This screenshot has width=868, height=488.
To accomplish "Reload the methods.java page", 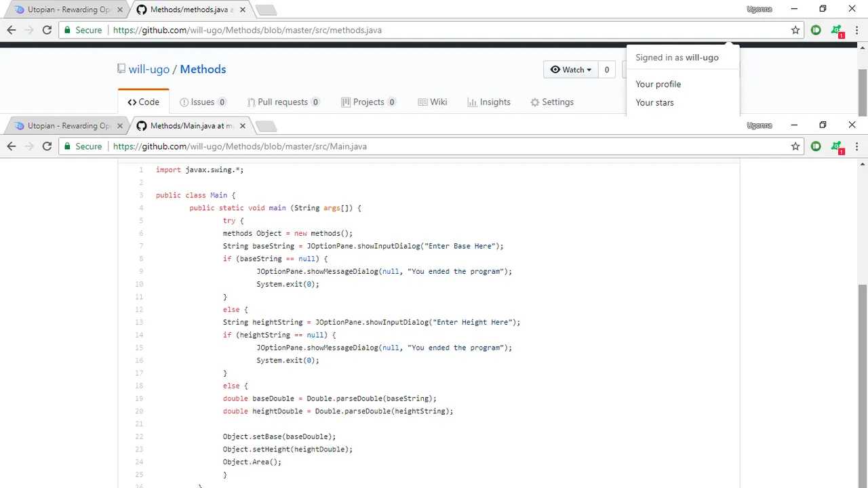I will pyautogui.click(x=47, y=30).
